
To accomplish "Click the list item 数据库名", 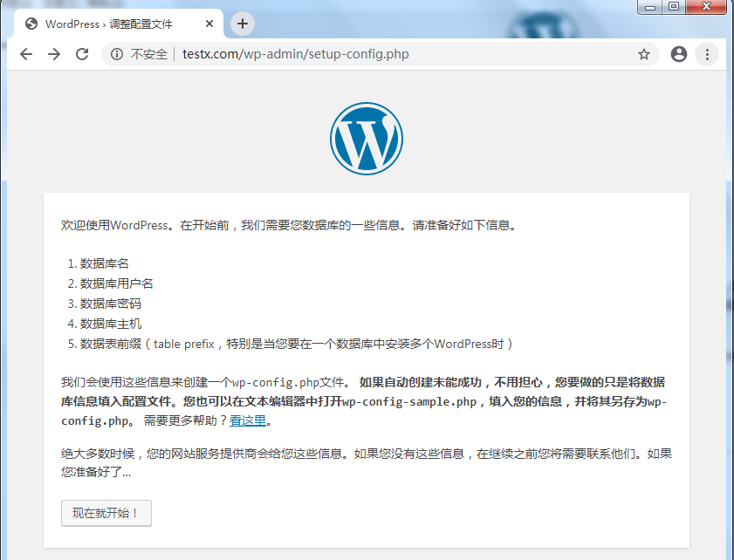I will click(x=104, y=263).
